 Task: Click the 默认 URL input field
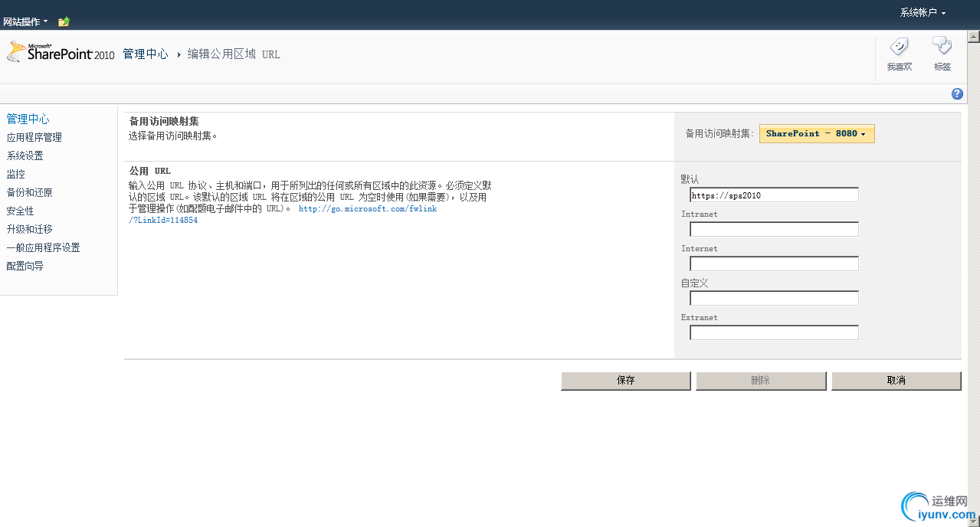(774, 195)
